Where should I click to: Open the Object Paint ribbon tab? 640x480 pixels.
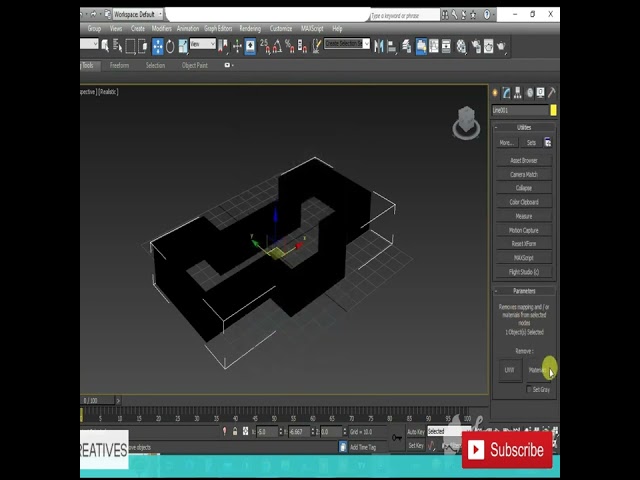195,65
